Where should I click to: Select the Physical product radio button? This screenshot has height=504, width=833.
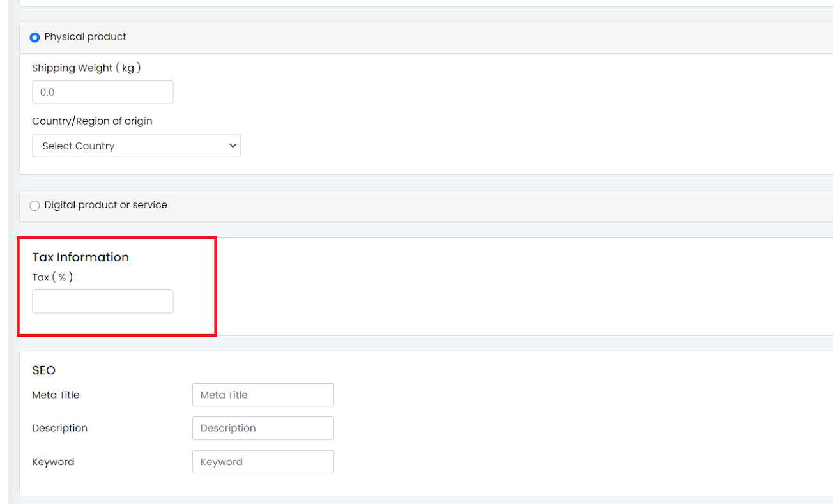click(x=35, y=38)
